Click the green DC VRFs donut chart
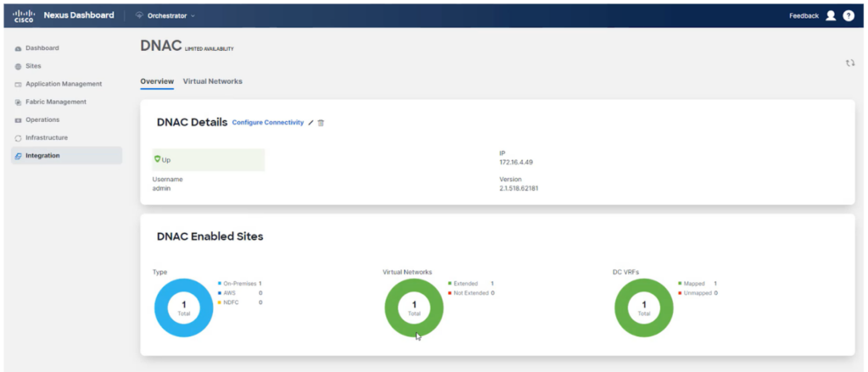Screen dimensions: 868x372 (644, 308)
